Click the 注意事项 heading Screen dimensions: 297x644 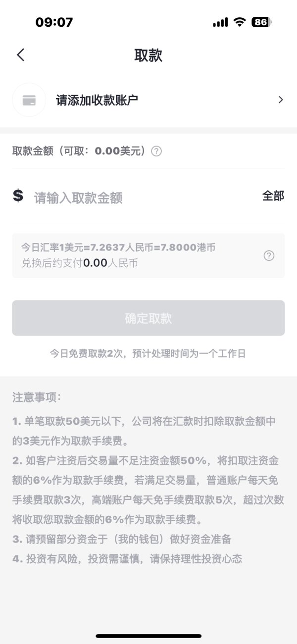(37, 397)
